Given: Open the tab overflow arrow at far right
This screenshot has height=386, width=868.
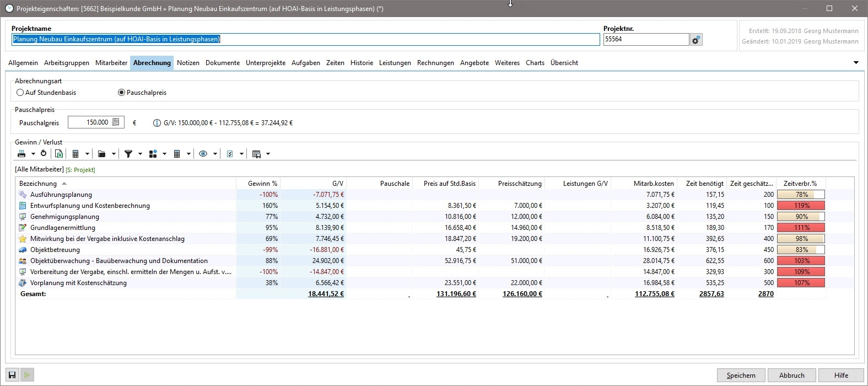Looking at the screenshot, I should point(856,63).
